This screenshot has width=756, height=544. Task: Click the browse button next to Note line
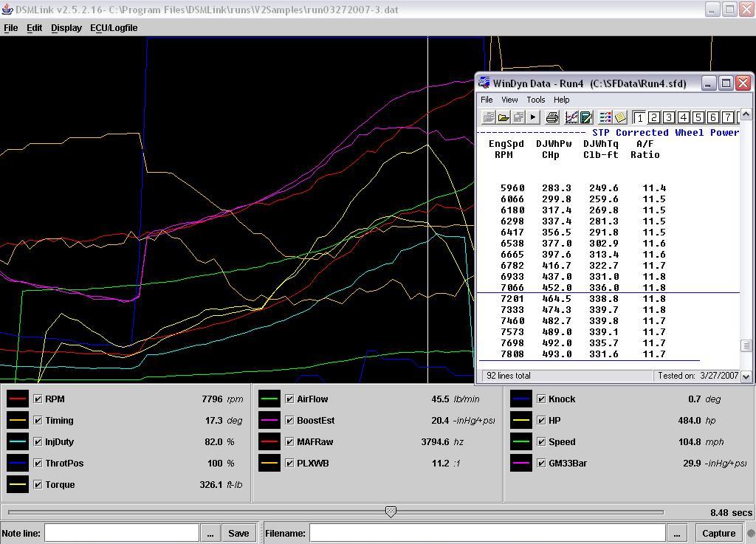tap(210, 533)
